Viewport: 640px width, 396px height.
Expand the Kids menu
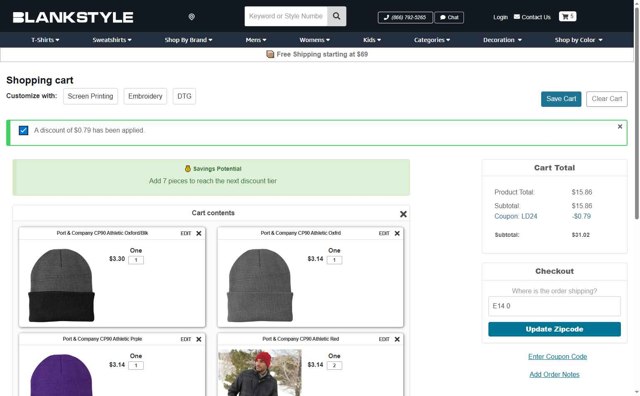coord(372,40)
